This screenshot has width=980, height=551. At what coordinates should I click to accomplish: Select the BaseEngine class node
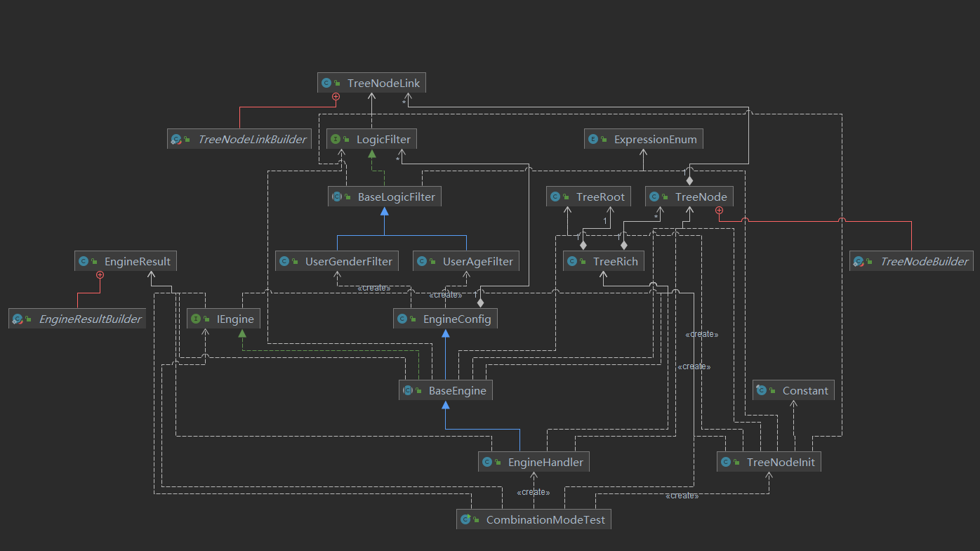[x=446, y=390]
